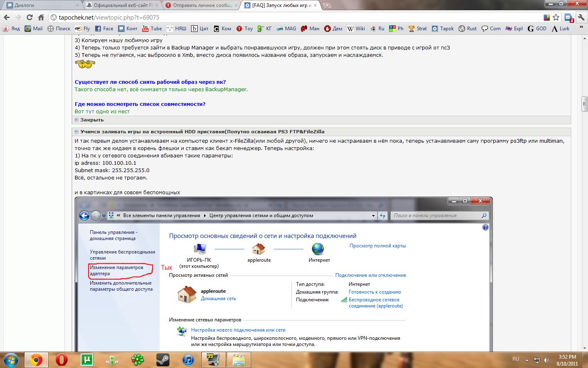Go back to the previous page

click(7, 18)
